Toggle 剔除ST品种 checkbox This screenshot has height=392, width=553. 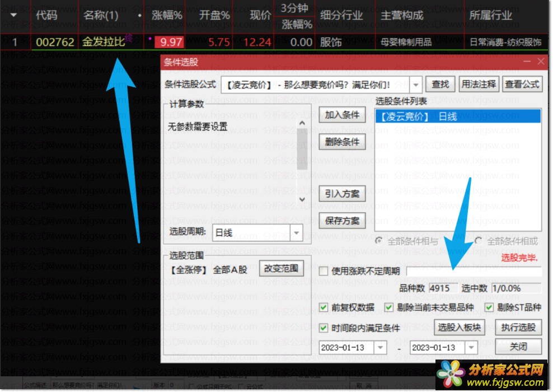[x=489, y=307]
